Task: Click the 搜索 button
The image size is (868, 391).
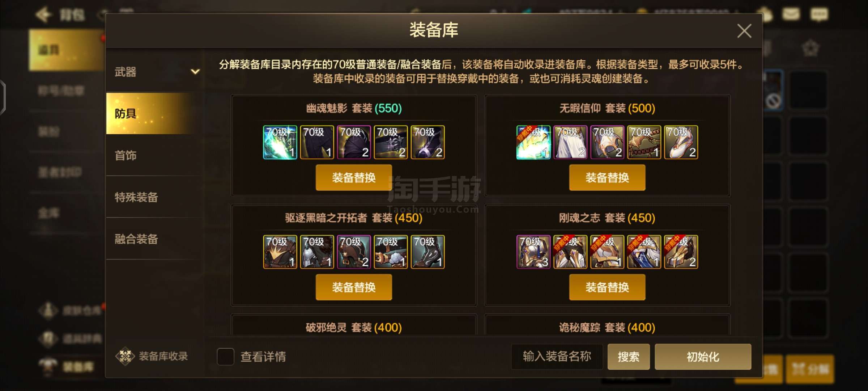Action: click(629, 357)
